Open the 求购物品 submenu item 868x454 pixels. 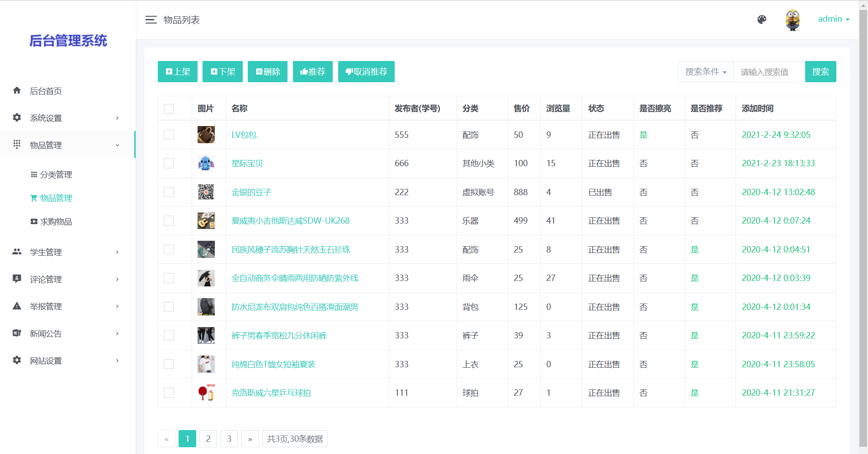[56, 222]
